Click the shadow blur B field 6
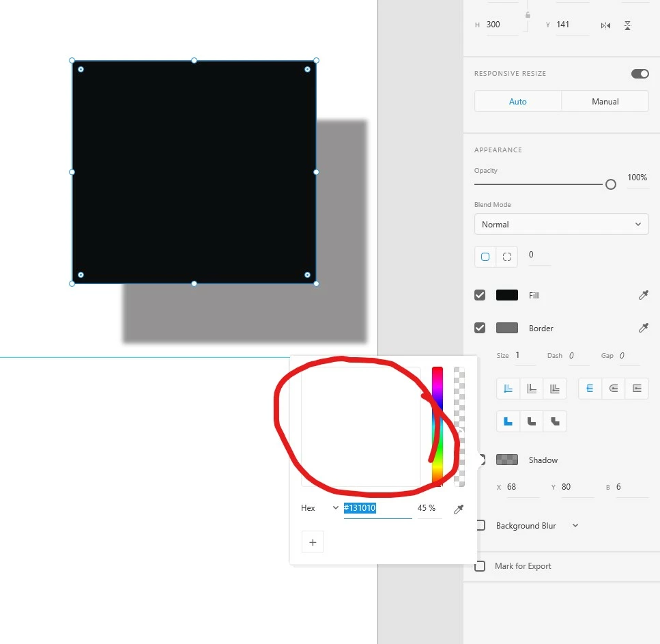This screenshot has width=660, height=644. (x=631, y=487)
